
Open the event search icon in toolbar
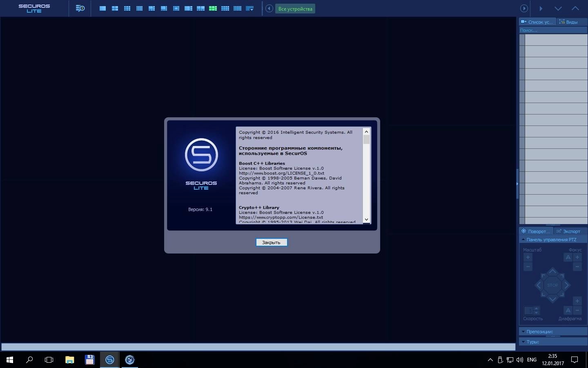coord(80,8)
